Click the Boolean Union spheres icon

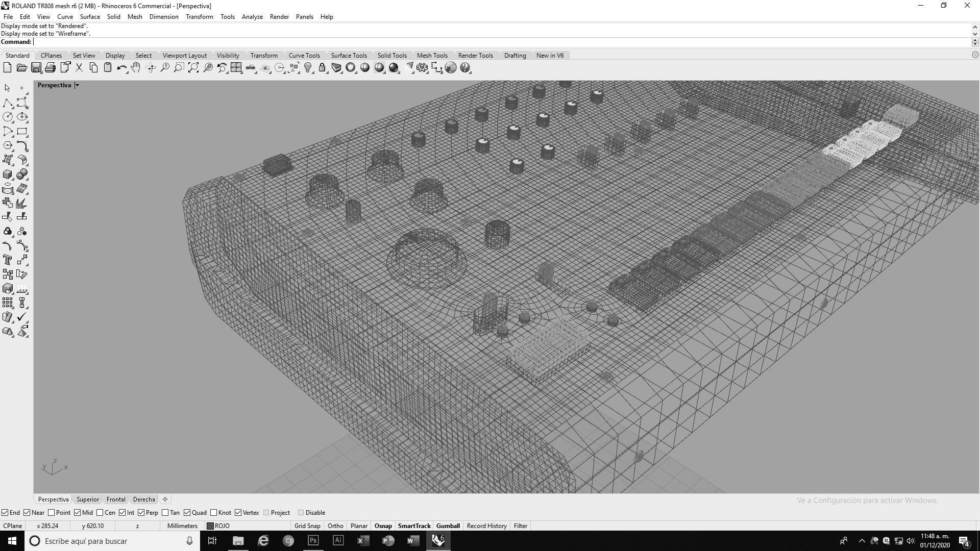pyautogui.click(x=22, y=174)
